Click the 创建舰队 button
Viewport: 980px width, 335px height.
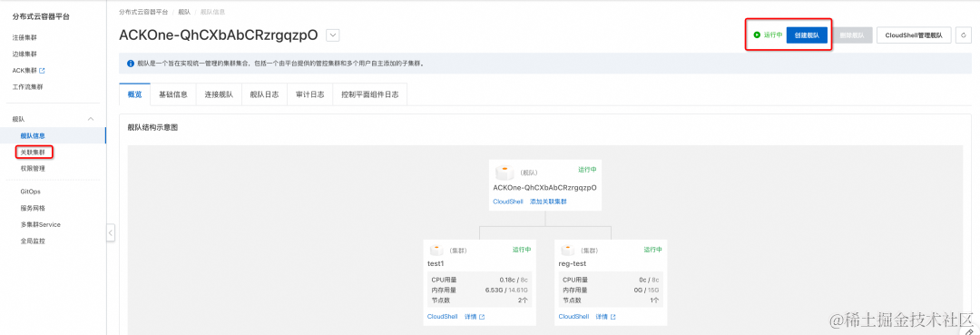pyautogui.click(x=807, y=35)
